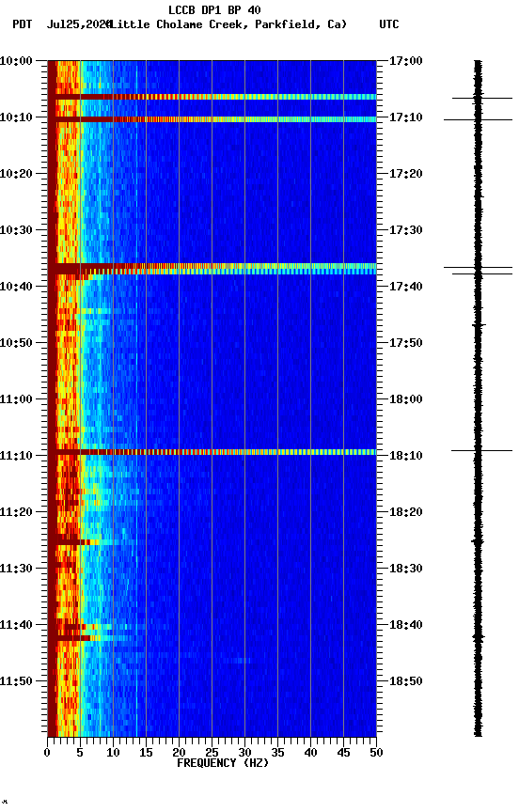Click the 10:10 PDT time label
This screenshot has width=519, height=812.
pos(16,117)
